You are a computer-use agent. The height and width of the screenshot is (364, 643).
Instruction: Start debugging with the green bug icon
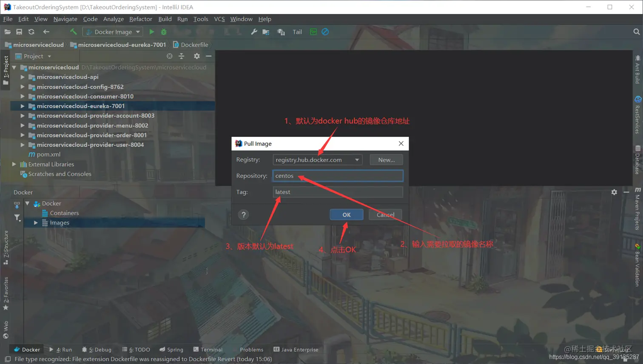(x=164, y=32)
